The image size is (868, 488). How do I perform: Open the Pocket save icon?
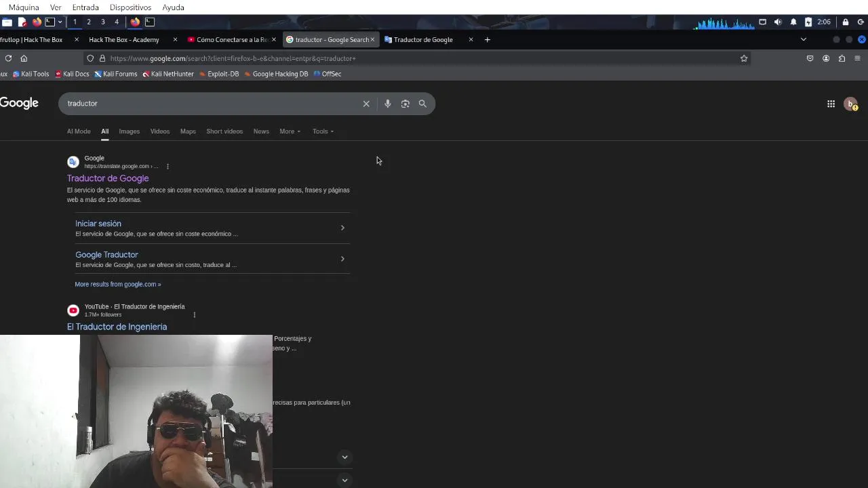[810, 58]
